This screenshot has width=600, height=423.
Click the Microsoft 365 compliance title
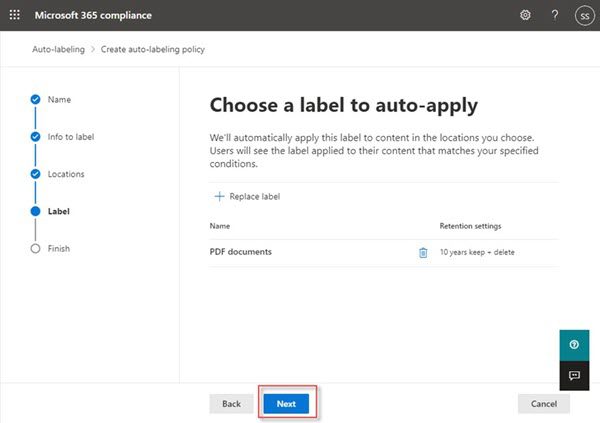(93, 15)
